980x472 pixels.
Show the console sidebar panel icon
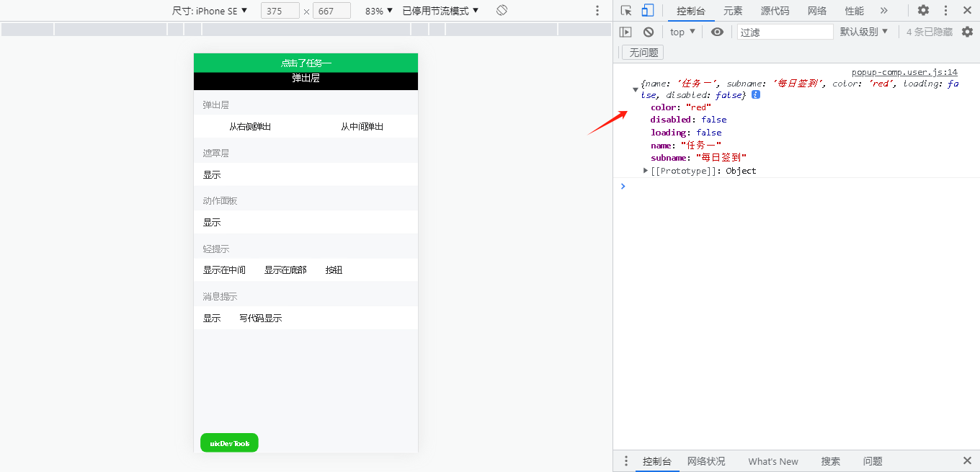(x=626, y=32)
